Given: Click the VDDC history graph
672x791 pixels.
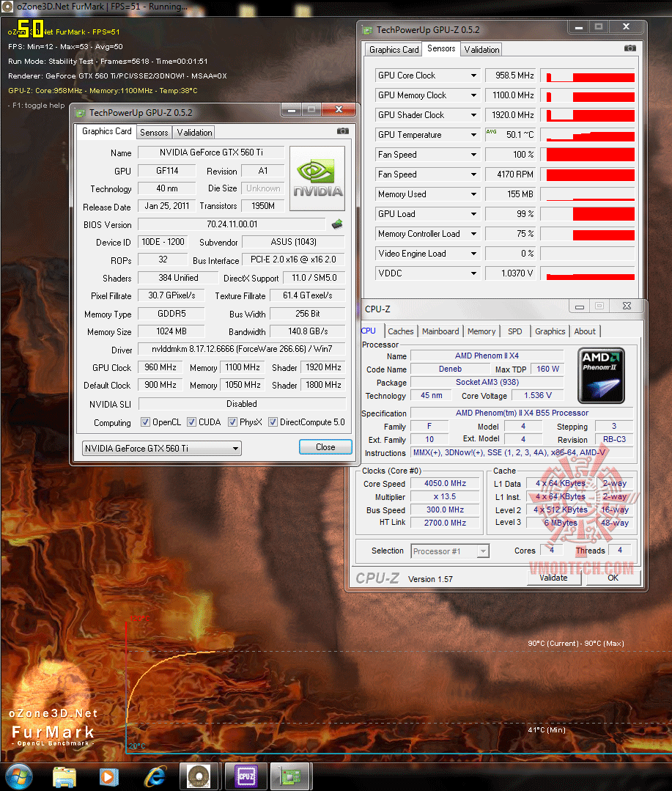Looking at the screenshot, I should [587, 273].
